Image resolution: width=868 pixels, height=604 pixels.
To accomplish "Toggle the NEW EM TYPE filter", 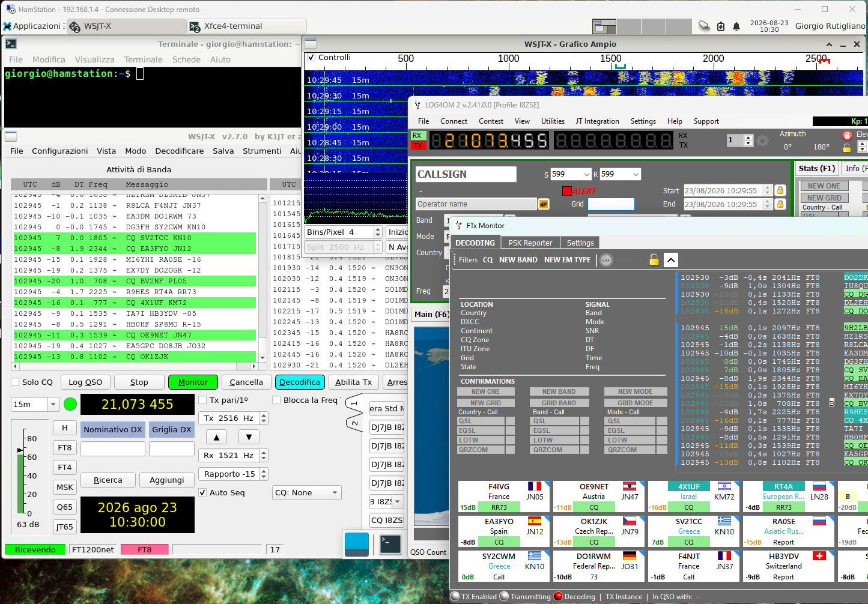I will (x=568, y=260).
